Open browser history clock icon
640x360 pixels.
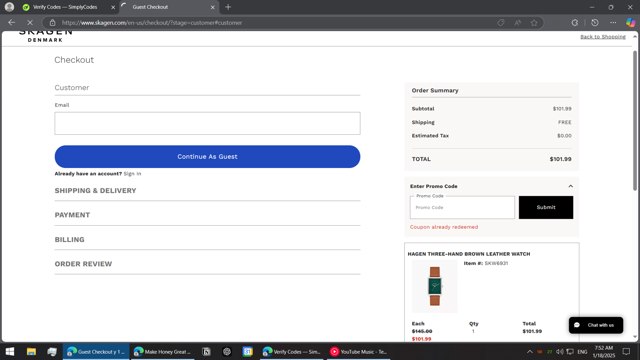595,23
